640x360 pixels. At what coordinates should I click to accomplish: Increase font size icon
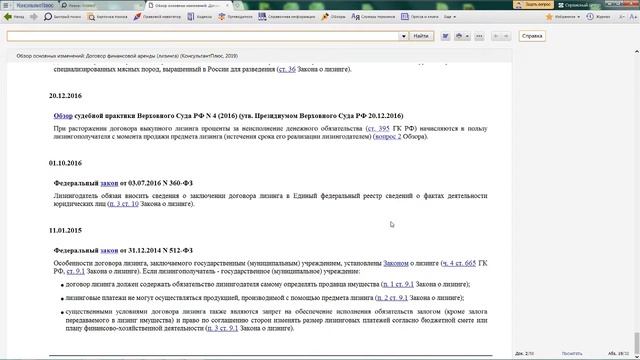633,17
